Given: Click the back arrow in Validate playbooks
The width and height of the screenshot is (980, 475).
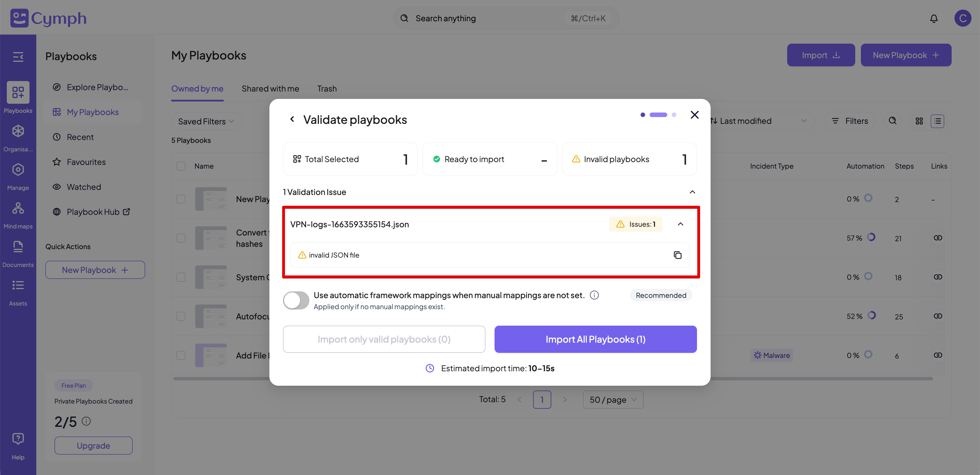Looking at the screenshot, I should (x=292, y=119).
